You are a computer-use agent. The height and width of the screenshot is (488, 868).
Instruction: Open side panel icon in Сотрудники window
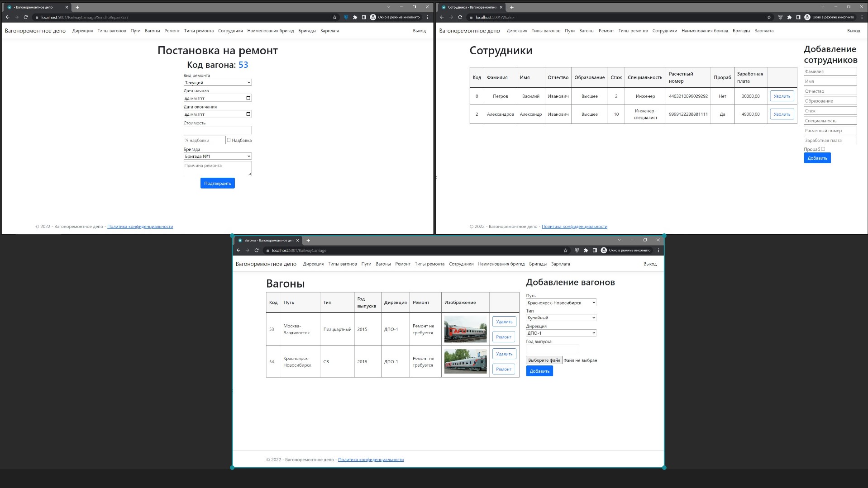coord(798,17)
